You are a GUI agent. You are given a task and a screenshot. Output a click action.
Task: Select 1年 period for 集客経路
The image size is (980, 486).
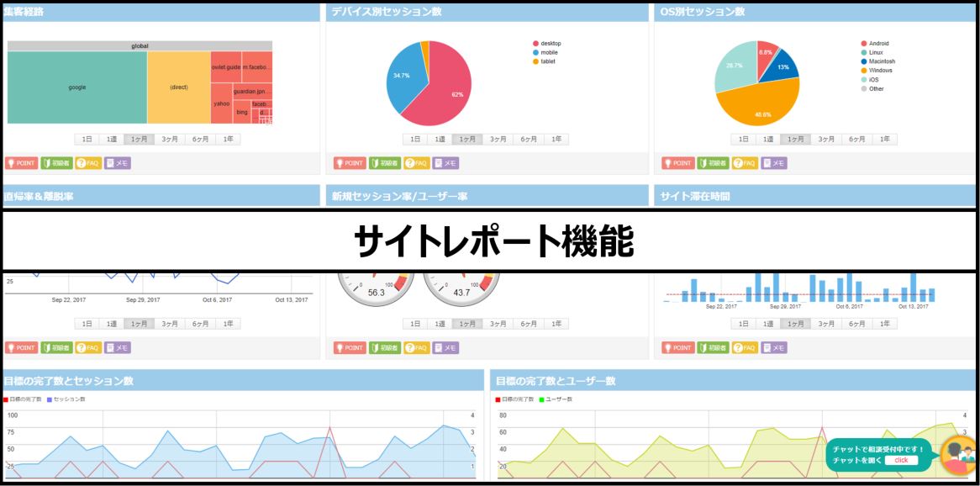click(228, 140)
